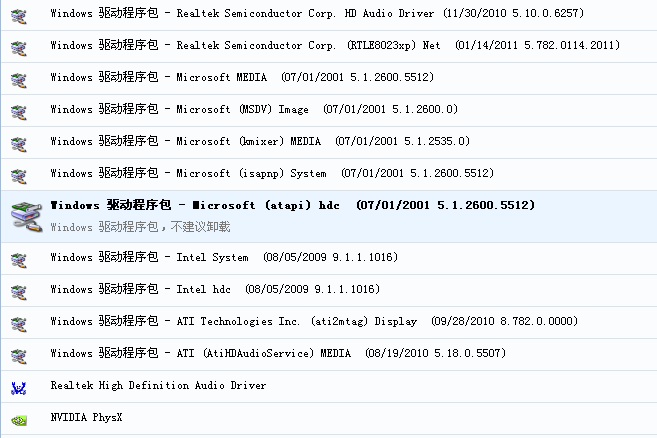Click the Microsoft (isapnp) System driver icon
The height and width of the screenshot is (438, 657).
18,176
